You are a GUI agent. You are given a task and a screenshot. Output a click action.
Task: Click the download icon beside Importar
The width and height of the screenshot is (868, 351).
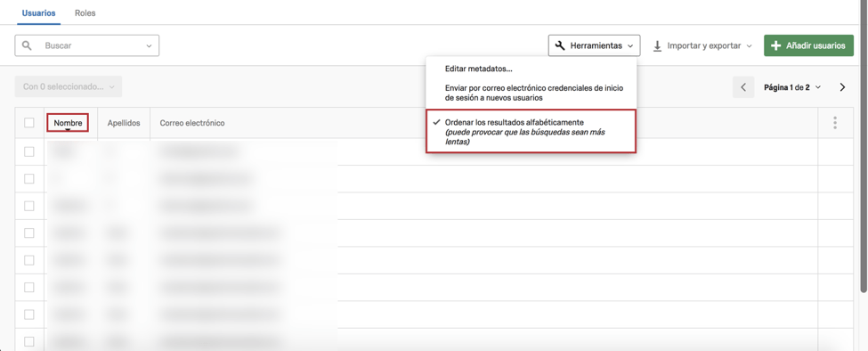(658, 46)
